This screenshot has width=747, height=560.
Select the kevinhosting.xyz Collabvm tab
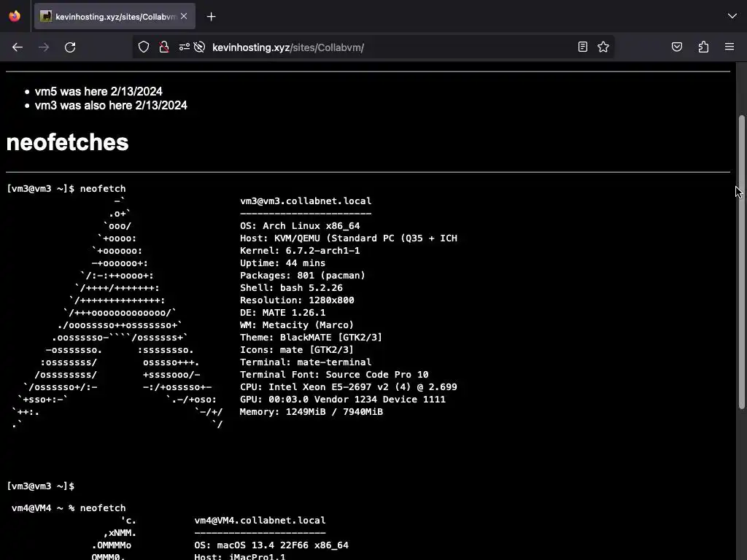point(115,17)
